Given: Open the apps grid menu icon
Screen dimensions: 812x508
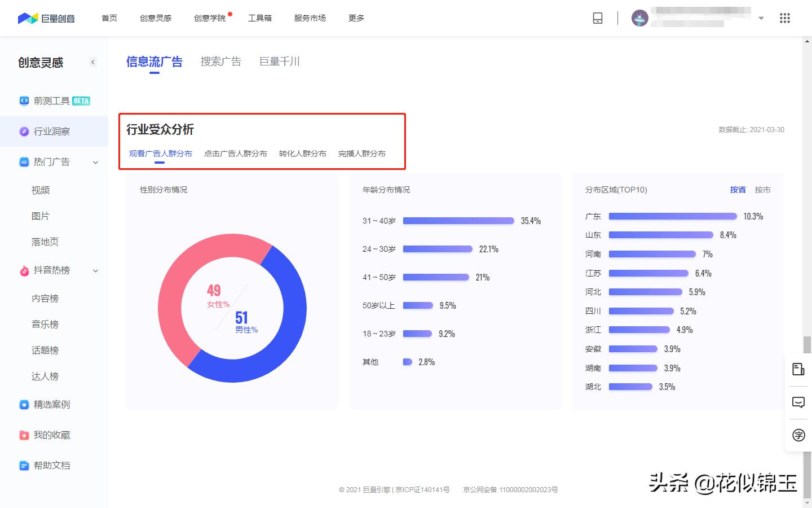Looking at the screenshot, I should point(784,18).
